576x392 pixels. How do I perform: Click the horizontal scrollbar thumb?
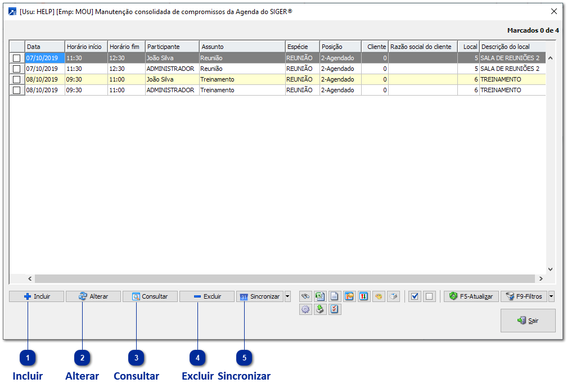click(285, 278)
